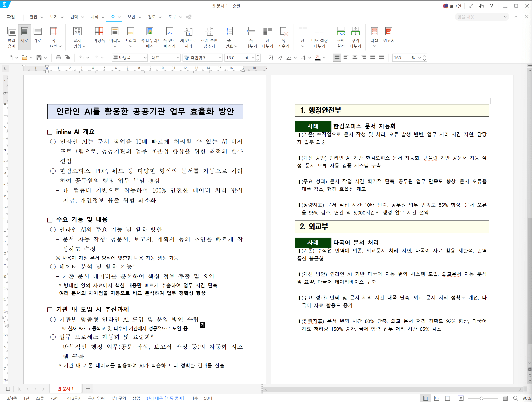Click the 변경 내용 [기록 중지] link
This screenshot has height=402, width=532.
pyautogui.click(x=165, y=398)
